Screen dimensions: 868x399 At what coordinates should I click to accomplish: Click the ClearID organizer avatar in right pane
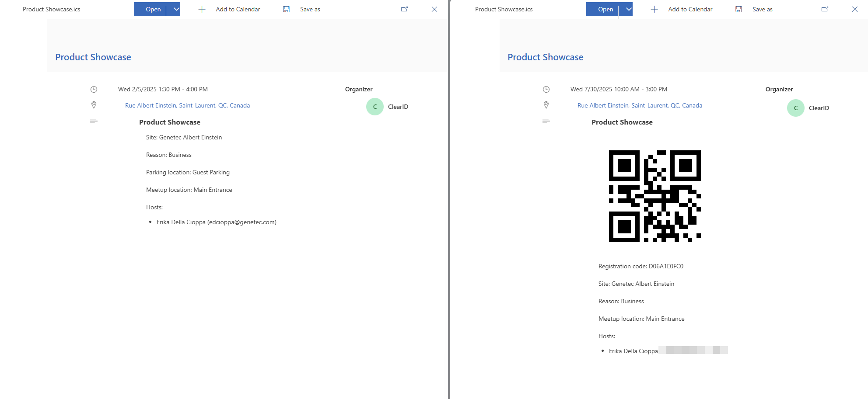click(795, 108)
